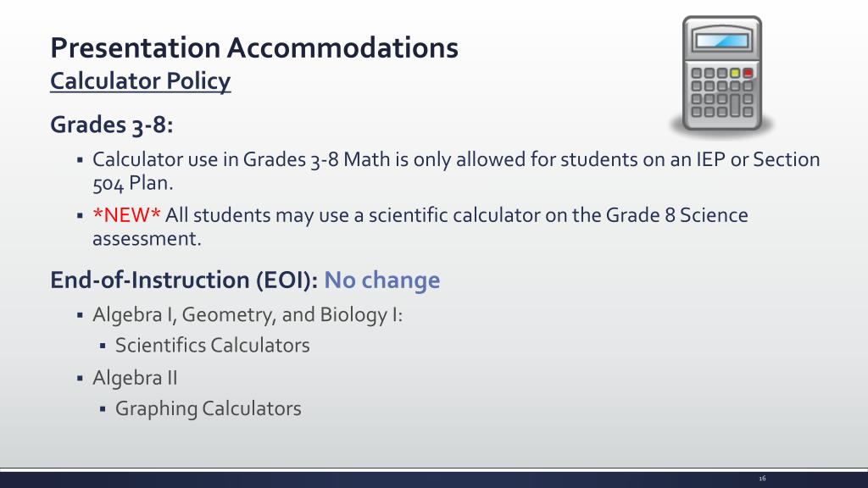Click the yellow key on the calculator
The height and width of the screenshot is (488, 868).
[735, 73]
